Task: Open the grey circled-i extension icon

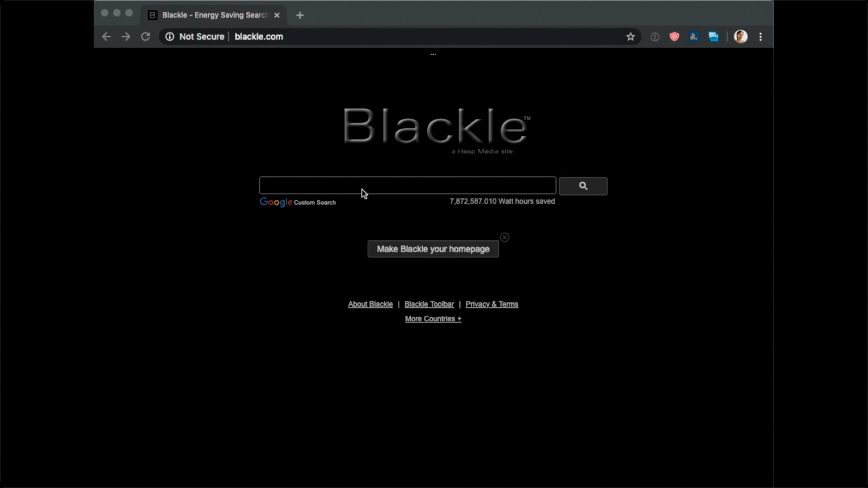Action: pyautogui.click(x=654, y=37)
